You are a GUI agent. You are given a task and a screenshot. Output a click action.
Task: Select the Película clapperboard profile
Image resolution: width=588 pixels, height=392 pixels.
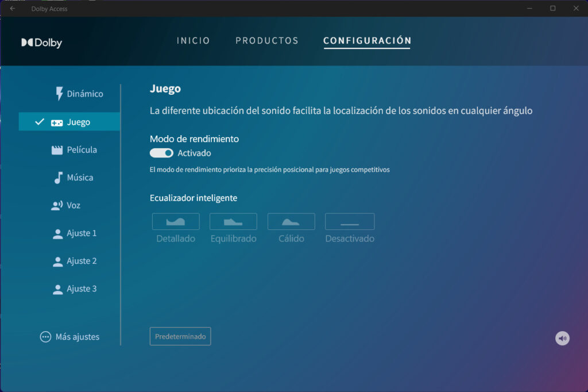[x=74, y=150]
